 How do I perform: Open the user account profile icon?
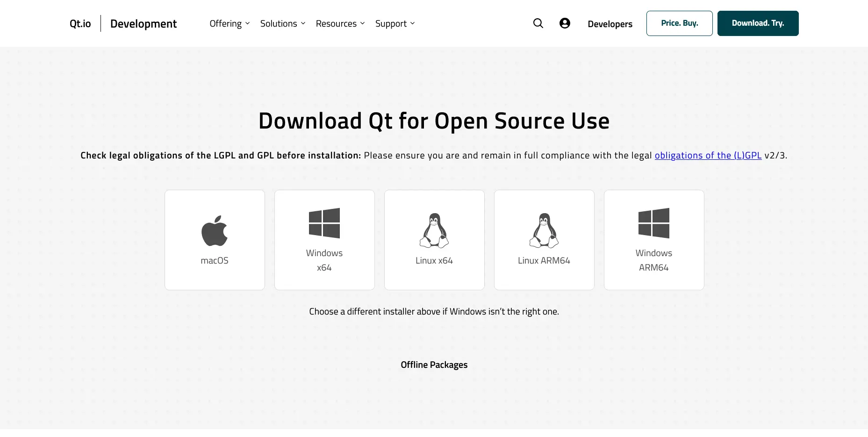565,23
